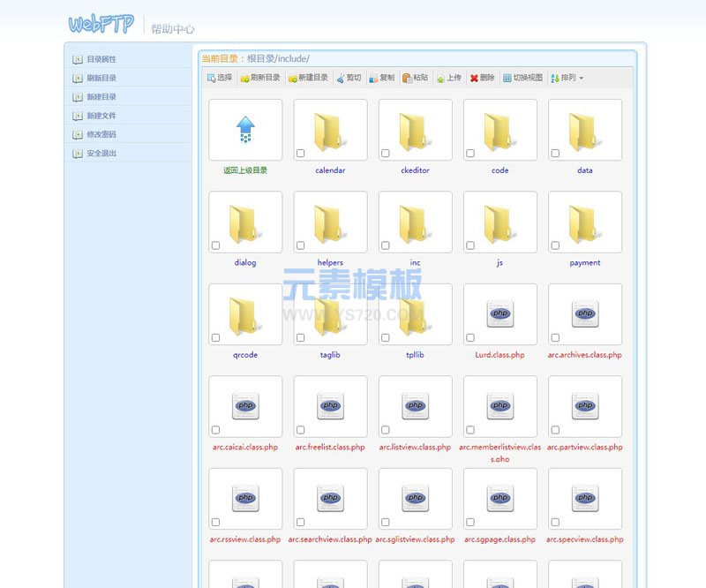This screenshot has width=706, height=588.
Task: Click the arc.partview.class.php file icon
Action: point(585,406)
